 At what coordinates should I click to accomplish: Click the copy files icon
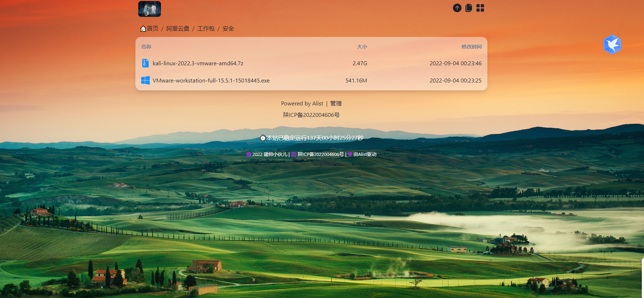[x=469, y=8]
